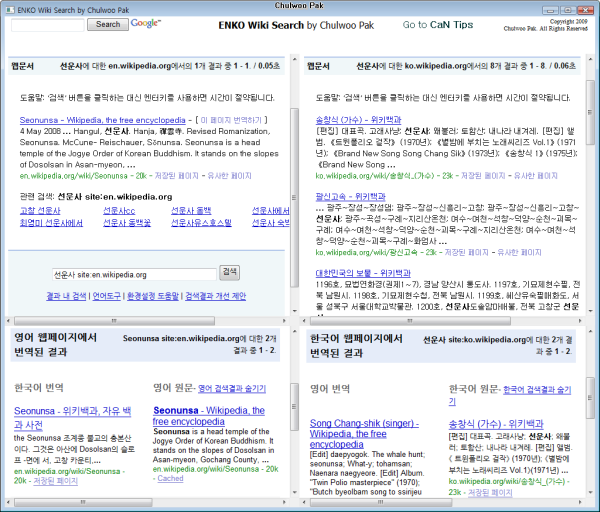This screenshot has width=600, height=512.
Task: Open similar pages link for 팔신고속 result
Action: 519,252
